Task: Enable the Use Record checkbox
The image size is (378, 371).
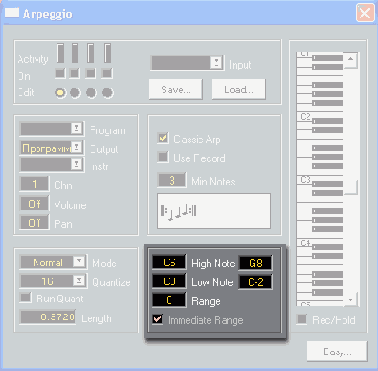Action: point(163,157)
